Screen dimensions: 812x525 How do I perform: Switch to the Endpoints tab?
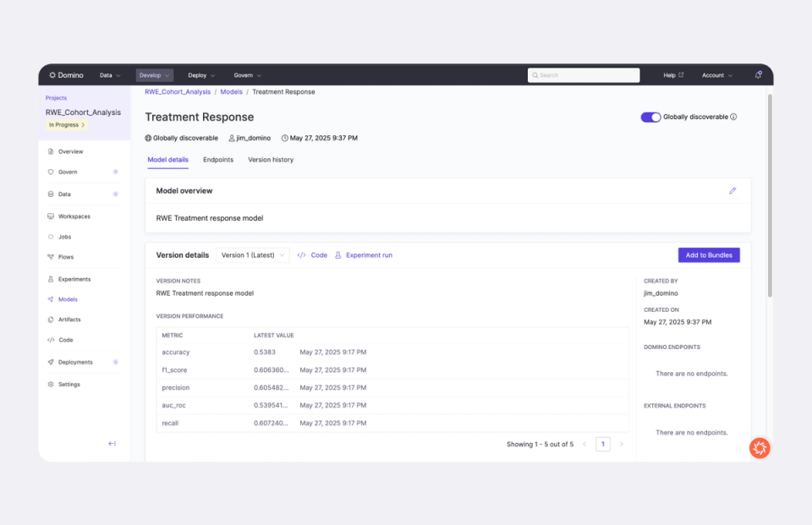click(218, 160)
